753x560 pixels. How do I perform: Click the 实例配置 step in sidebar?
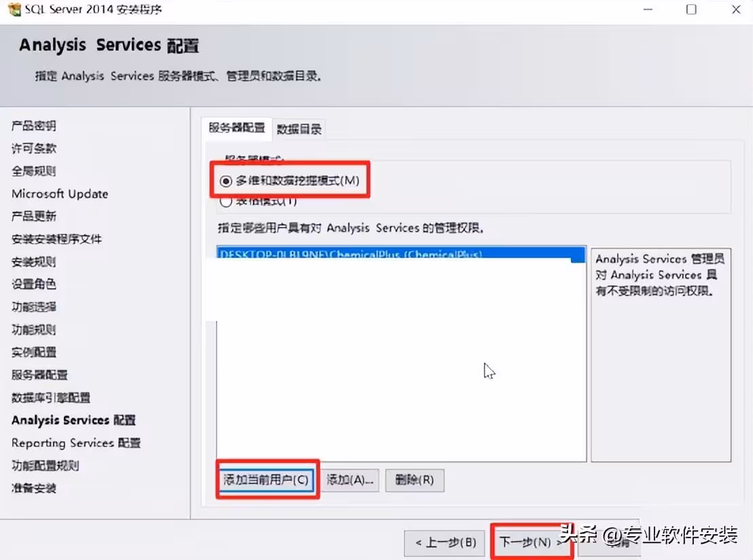click(x=33, y=352)
